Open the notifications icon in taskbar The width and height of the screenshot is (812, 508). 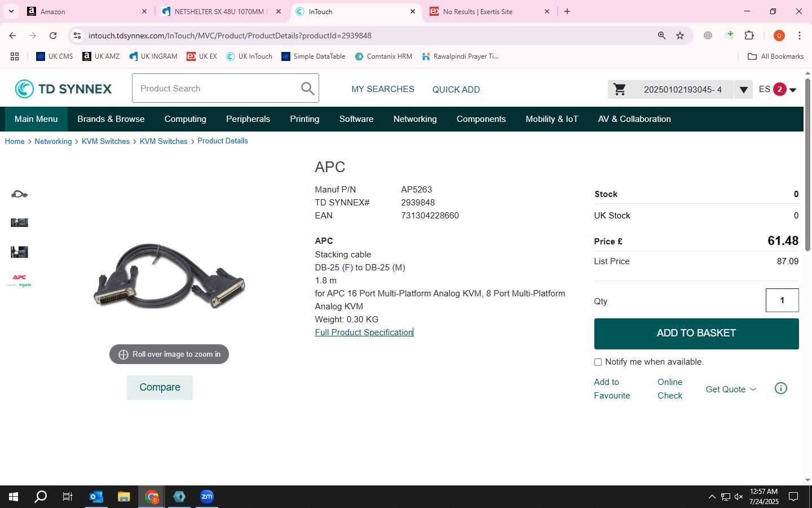pos(793,497)
